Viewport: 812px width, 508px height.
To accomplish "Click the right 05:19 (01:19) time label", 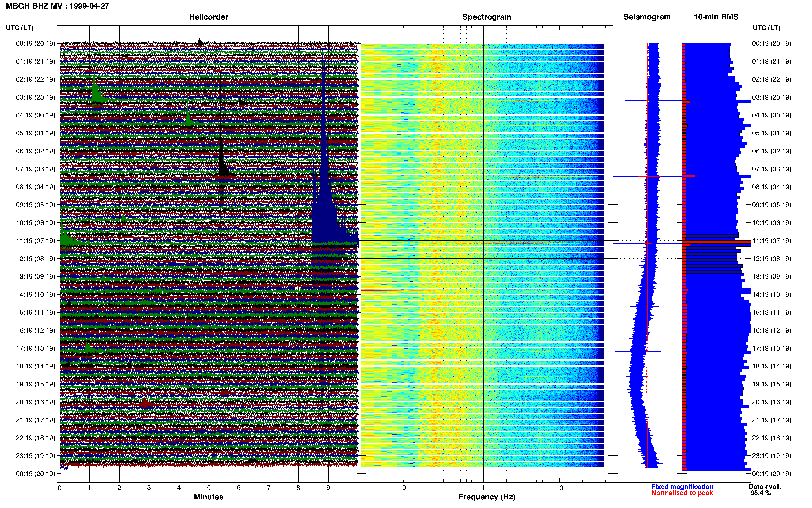I will 772,133.
